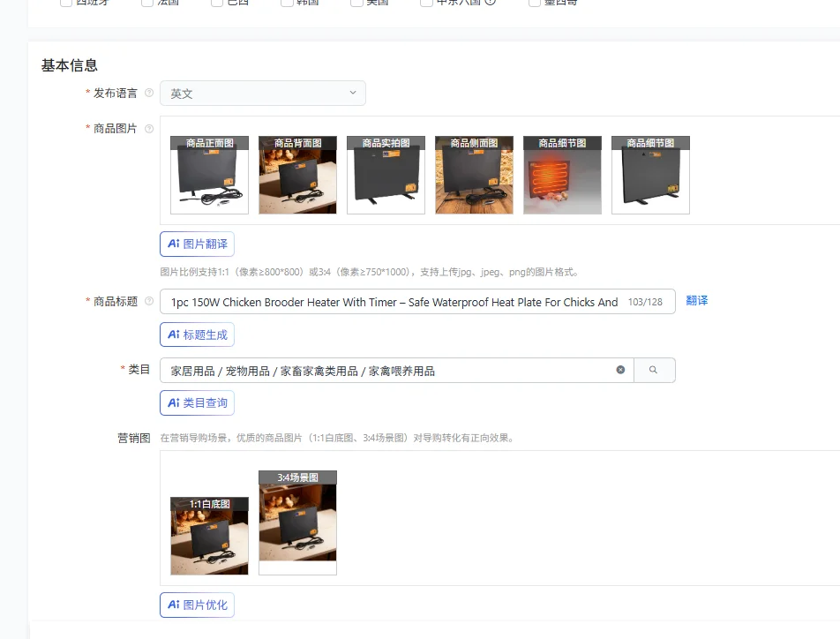Screen dimensions: 840x639
Task: Select the 商品背面图 product thumbnail
Action: point(298,175)
